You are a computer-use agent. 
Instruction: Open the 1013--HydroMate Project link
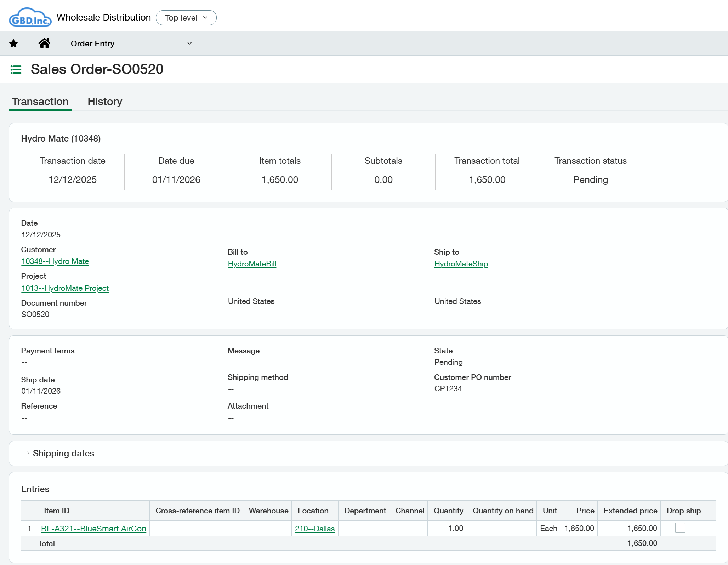65,288
